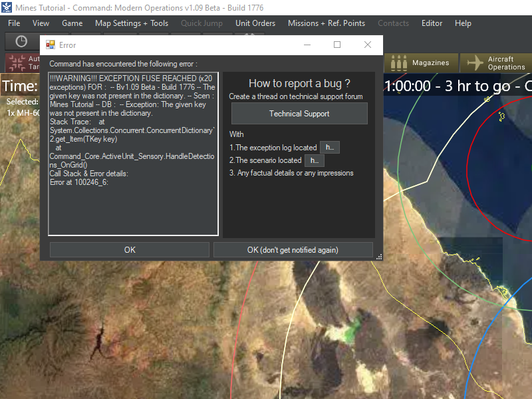The height and width of the screenshot is (399, 532).
Task: Click OK (don't get notified again)
Action: tap(293, 249)
